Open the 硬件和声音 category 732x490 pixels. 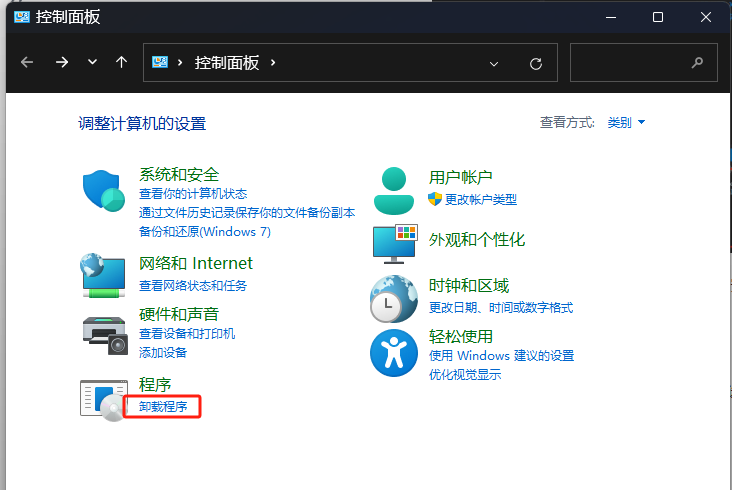179,314
